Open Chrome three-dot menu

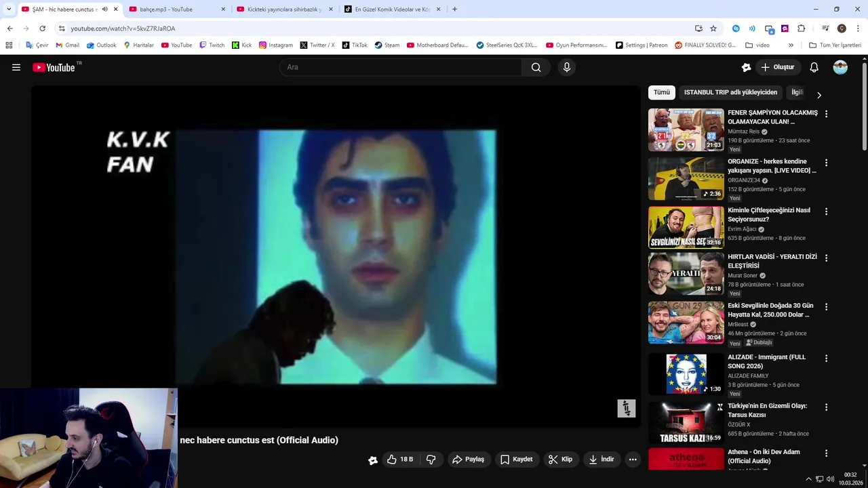(859, 28)
